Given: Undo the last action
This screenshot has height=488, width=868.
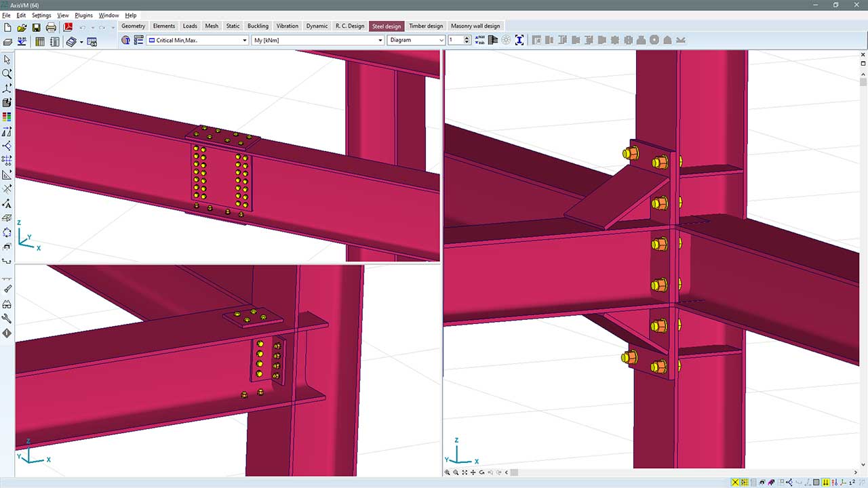Looking at the screenshot, I should pyautogui.click(x=83, y=28).
